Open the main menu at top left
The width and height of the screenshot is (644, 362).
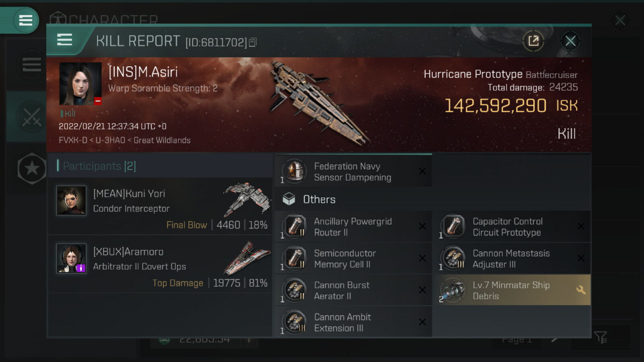coord(25,20)
